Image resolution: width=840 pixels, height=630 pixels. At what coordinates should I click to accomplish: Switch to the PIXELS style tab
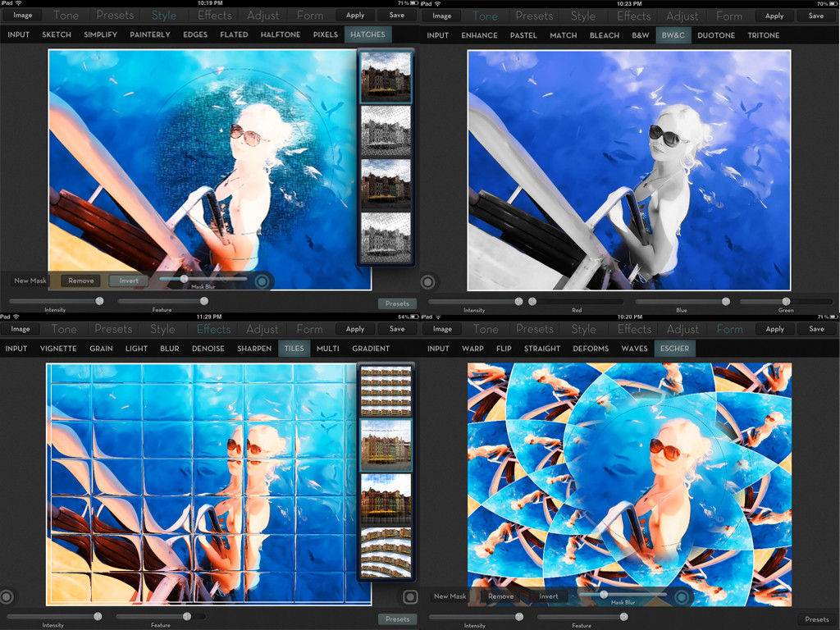click(x=325, y=34)
